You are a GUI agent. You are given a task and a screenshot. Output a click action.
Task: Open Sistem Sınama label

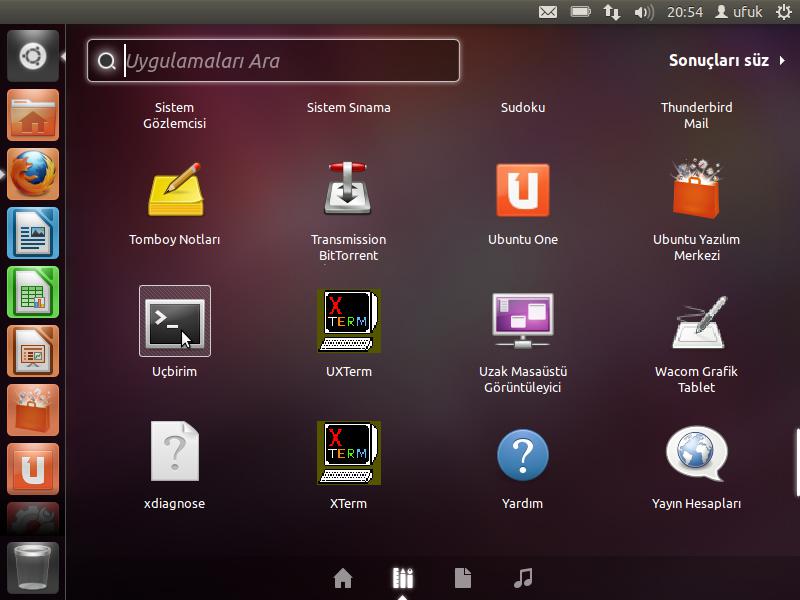348,108
